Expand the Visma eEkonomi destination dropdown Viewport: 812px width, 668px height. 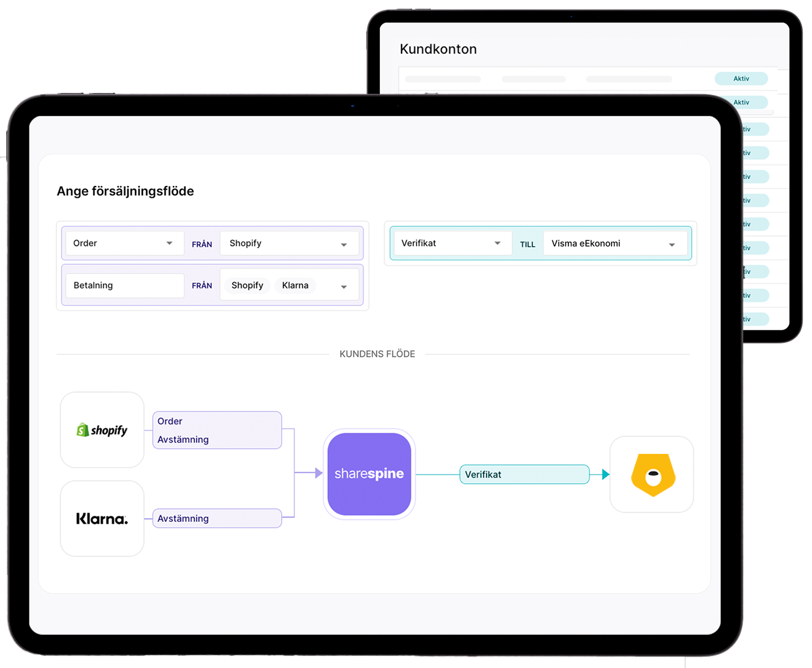click(x=671, y=245)
